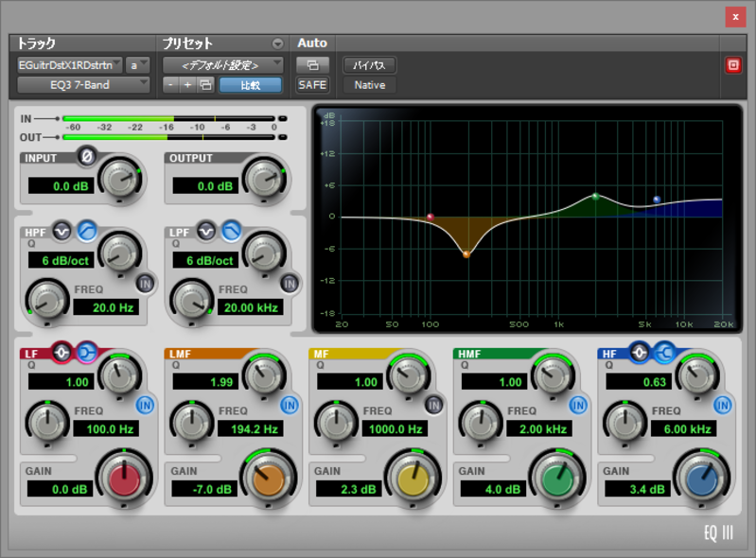Image resolution: width=756 pixels, height=558 pixels.
Task: Switch the LF band to peak type
Action: click(62, 353)
